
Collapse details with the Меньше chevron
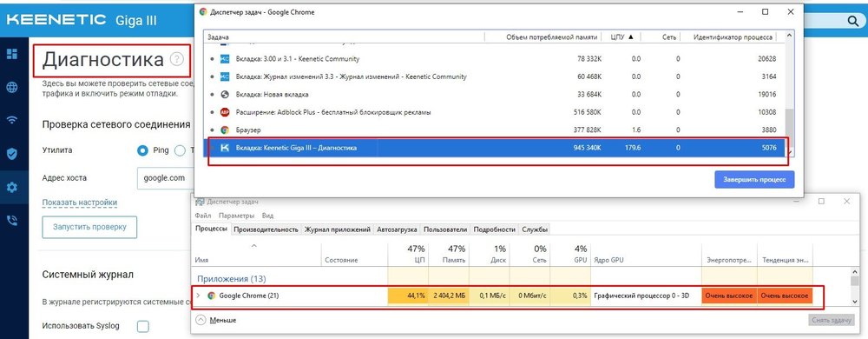tap(201, 320)
